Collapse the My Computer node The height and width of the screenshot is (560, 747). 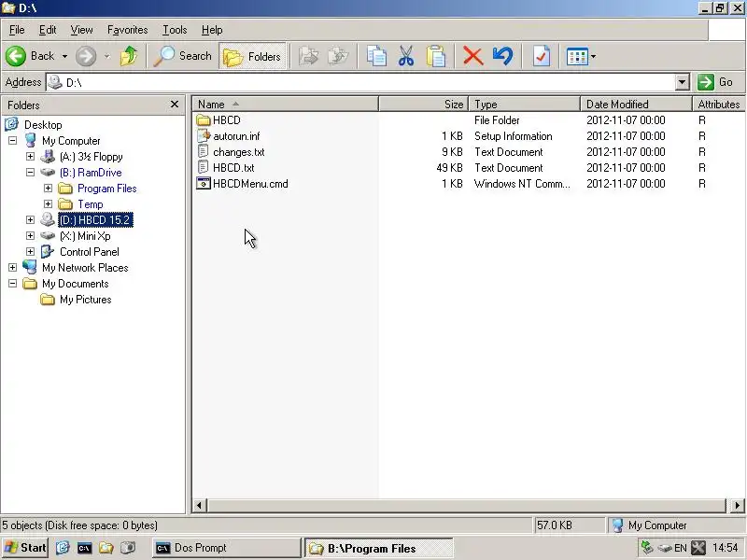tap(12, 141)
